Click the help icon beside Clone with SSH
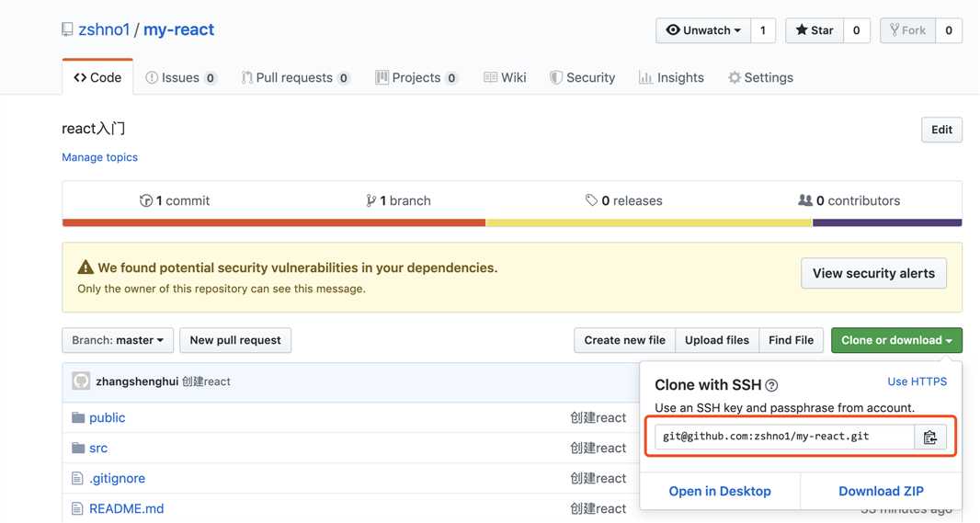Screen dimensions: 980x523 [772, 385]
